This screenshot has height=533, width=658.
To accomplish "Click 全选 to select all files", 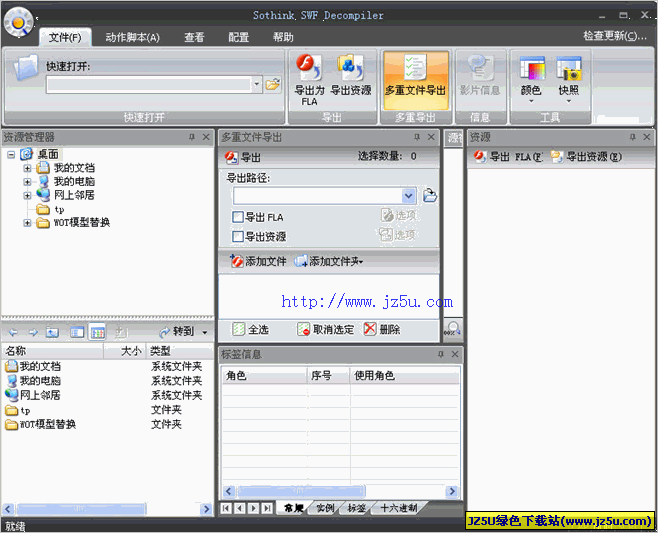I will pos(251,329).
